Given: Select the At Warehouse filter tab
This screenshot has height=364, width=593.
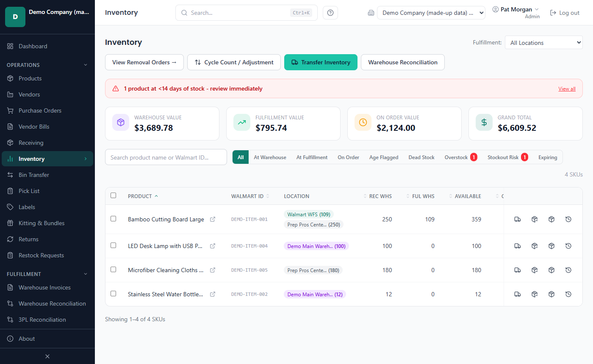Looking at the screenshot, I should click(x=270, y=157).
